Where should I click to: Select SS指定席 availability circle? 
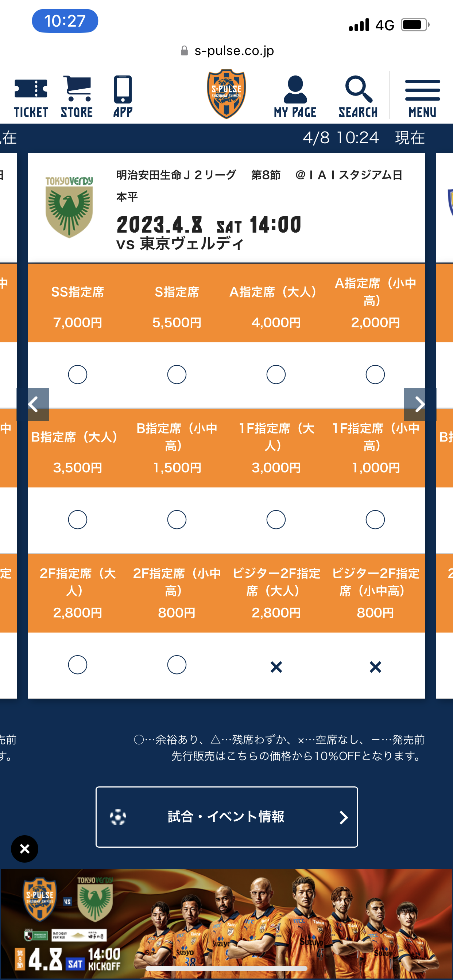pyautogui.click(x=78, y=375)
